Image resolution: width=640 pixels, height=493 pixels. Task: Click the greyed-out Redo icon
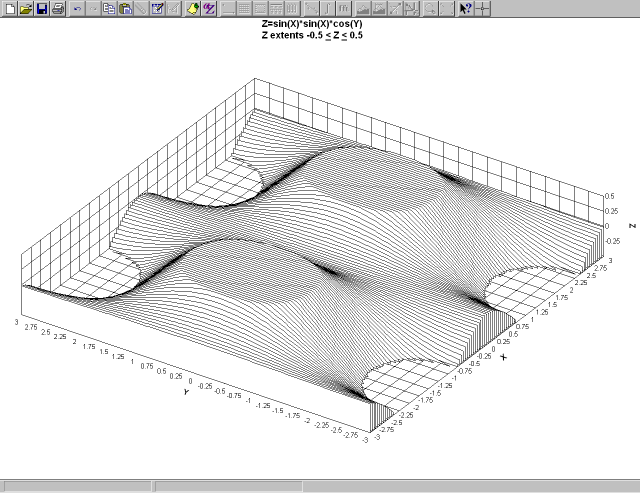tap(93, 9)
